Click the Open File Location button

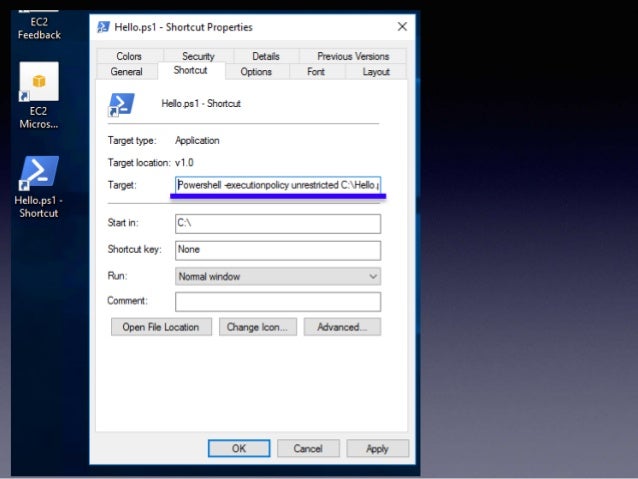pos(161,327)
